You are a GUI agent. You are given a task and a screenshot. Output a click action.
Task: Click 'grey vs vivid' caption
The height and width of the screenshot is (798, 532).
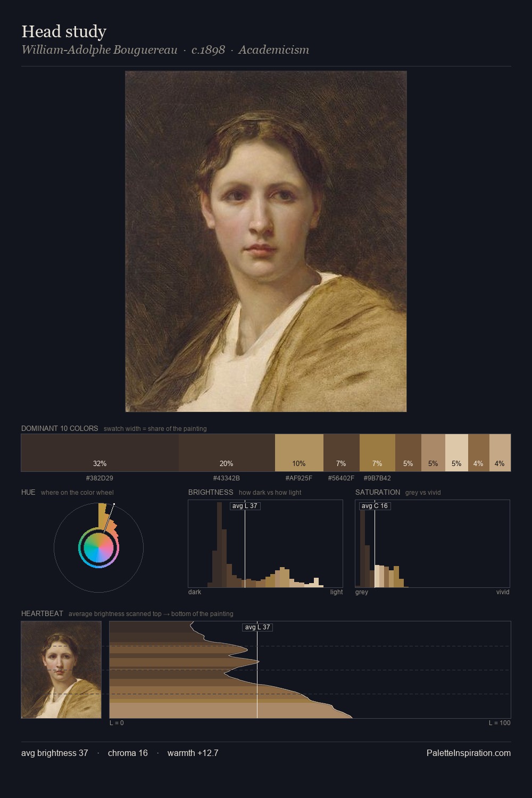coord(423,493)
